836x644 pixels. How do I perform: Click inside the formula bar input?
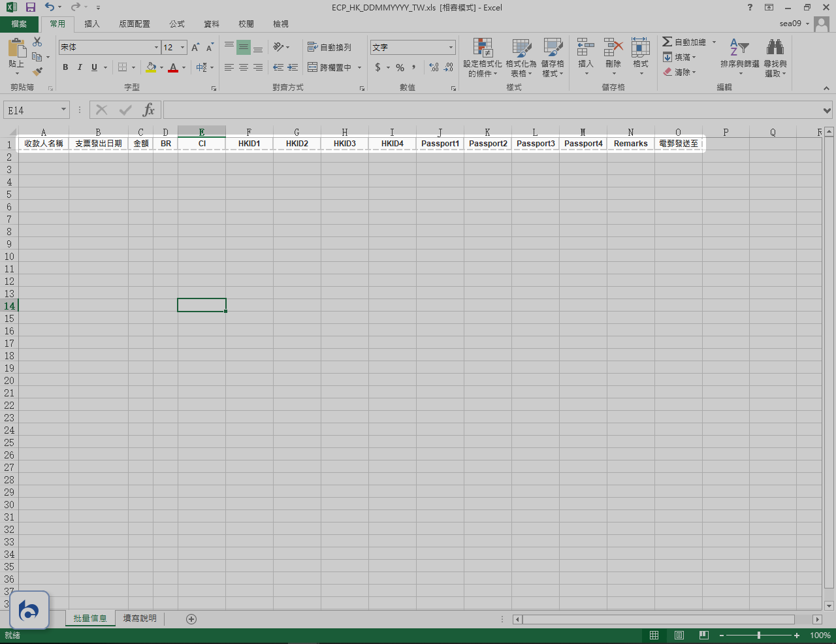[x=490, y=110]
